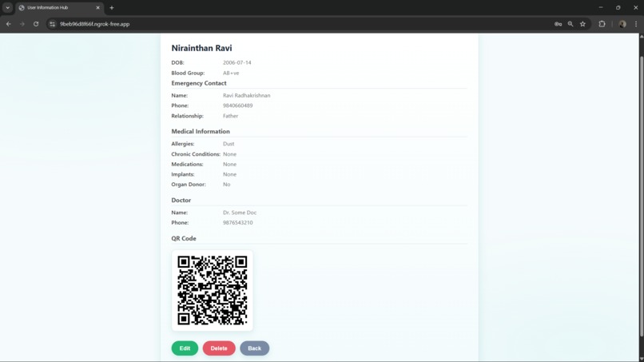Click doctor phone 9876543210

pos(238,223)
